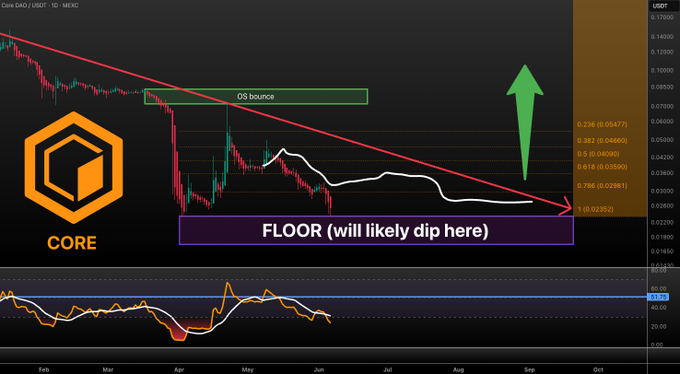Click the orange 'CORE' wordmark under the logo
Viewport: 680px width, 374px height.
tap(72, 243)
